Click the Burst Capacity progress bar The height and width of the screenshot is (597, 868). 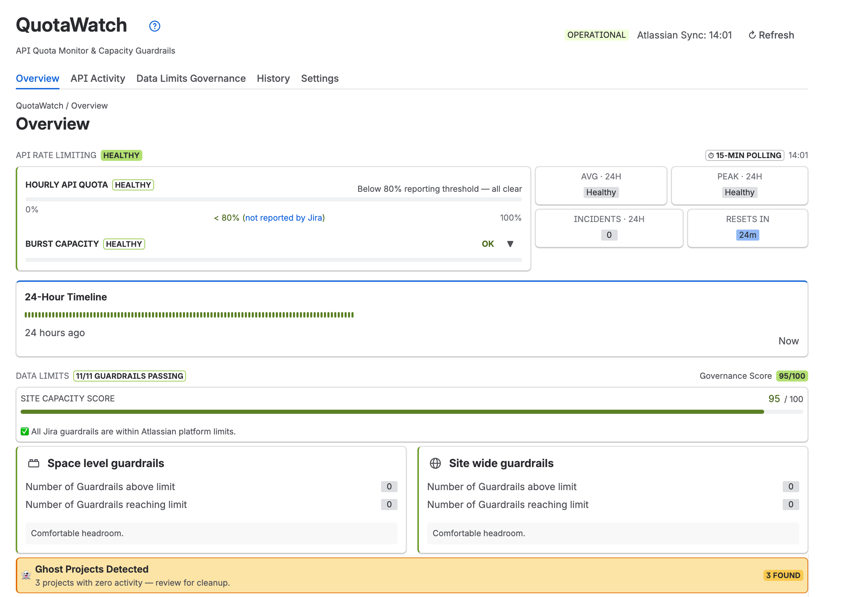click(274, 259)
